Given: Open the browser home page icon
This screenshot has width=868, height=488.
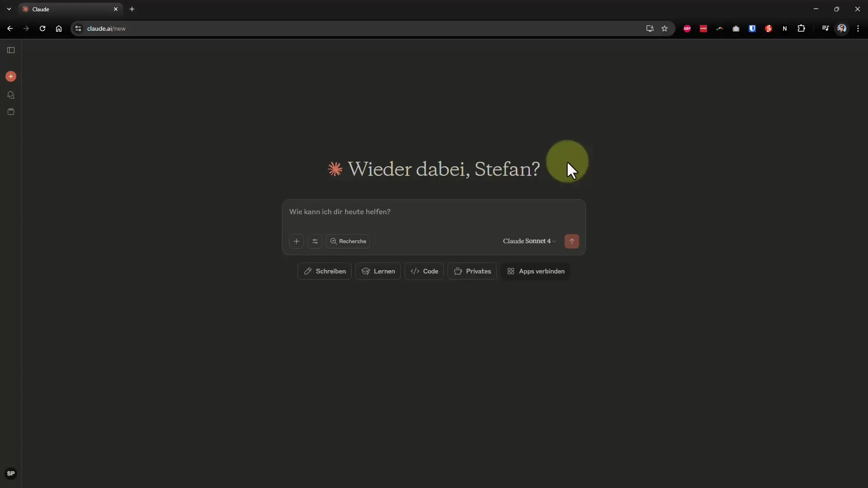Looking at the screenshot, I should (x=59, y=28).
